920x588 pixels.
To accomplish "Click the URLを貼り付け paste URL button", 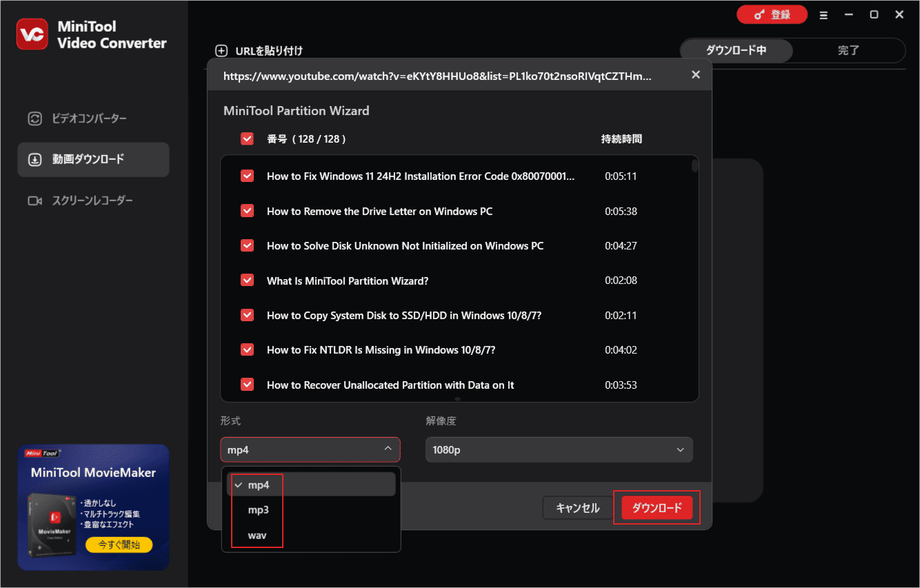I will pos(259,50).
